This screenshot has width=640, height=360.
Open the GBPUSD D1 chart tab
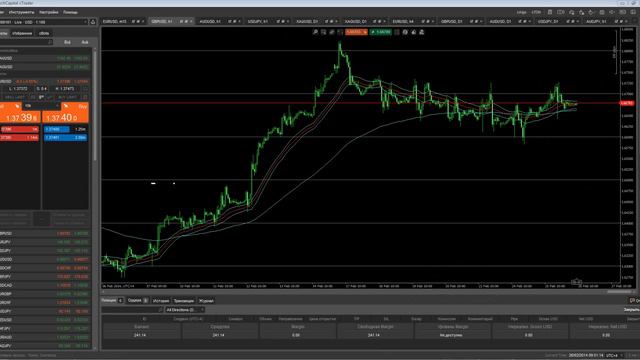point(460,21)
